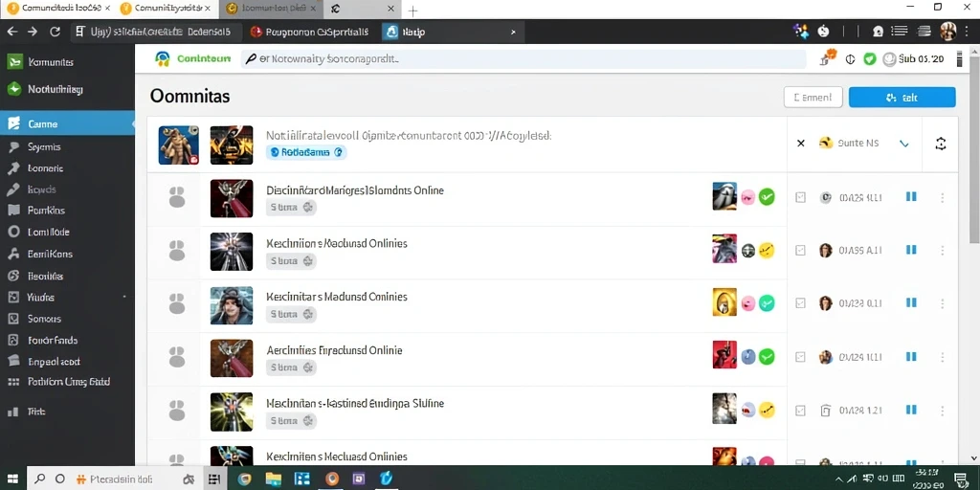Click the Enpaol ssod sidebar icon
Viewport: 980px width, 490px height.
point(13,361)
